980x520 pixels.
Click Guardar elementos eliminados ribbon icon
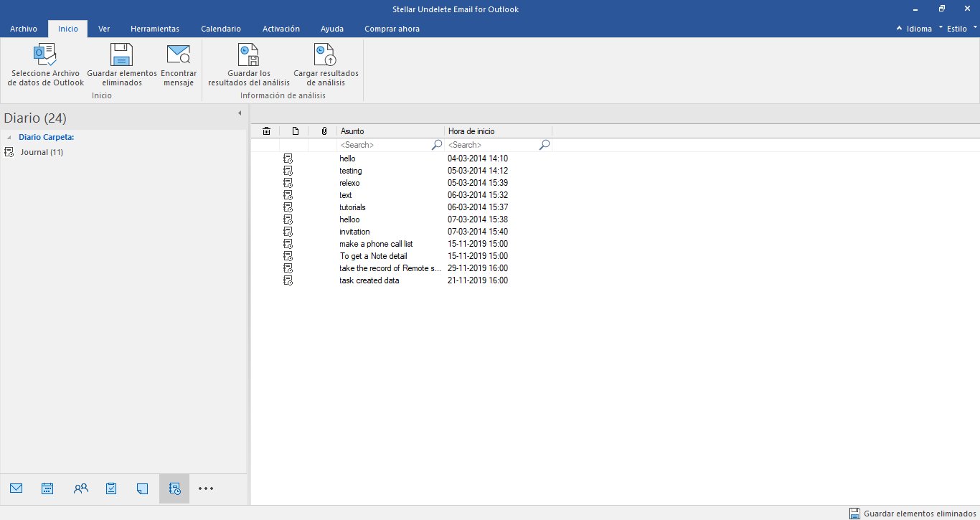point(121,55)
